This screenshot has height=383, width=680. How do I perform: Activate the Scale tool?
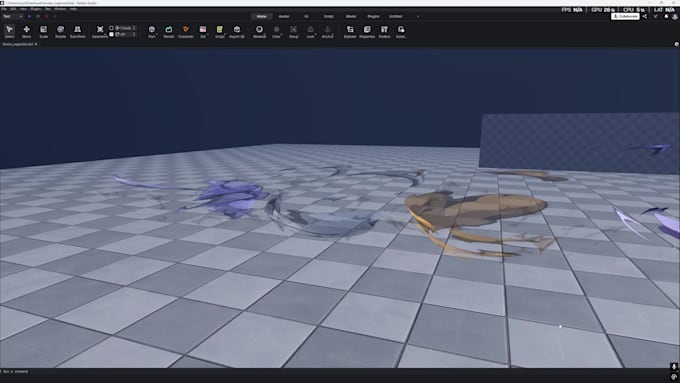tap(43, 31)
